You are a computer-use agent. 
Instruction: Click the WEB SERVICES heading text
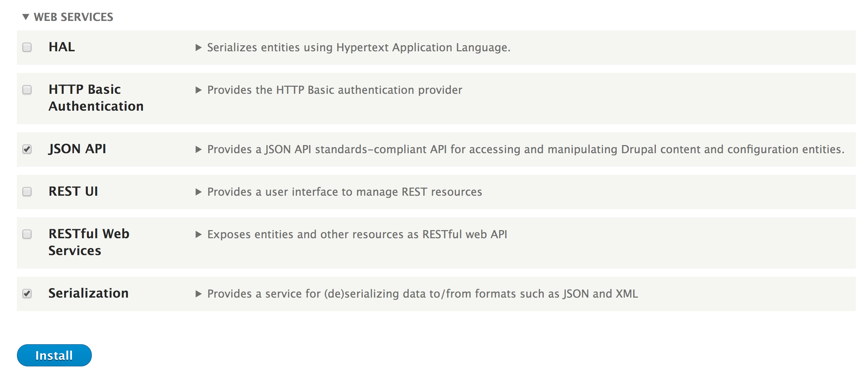pyautogui.click(x=73, y=17)
